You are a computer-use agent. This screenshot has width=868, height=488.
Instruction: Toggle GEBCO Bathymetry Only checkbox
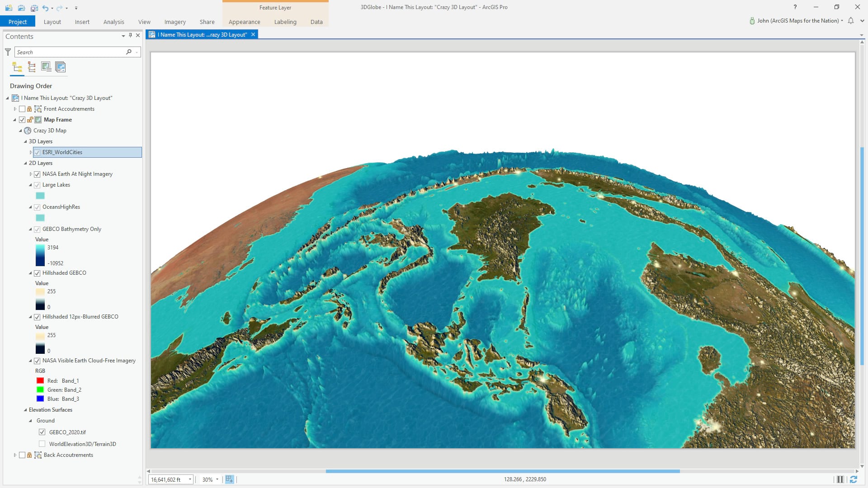(37, 229)
